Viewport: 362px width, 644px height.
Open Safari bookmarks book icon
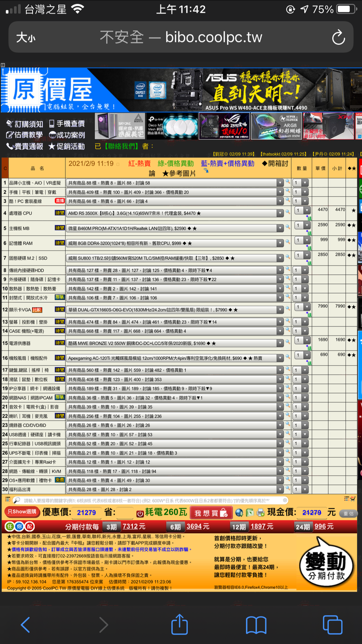pos(256,625)
